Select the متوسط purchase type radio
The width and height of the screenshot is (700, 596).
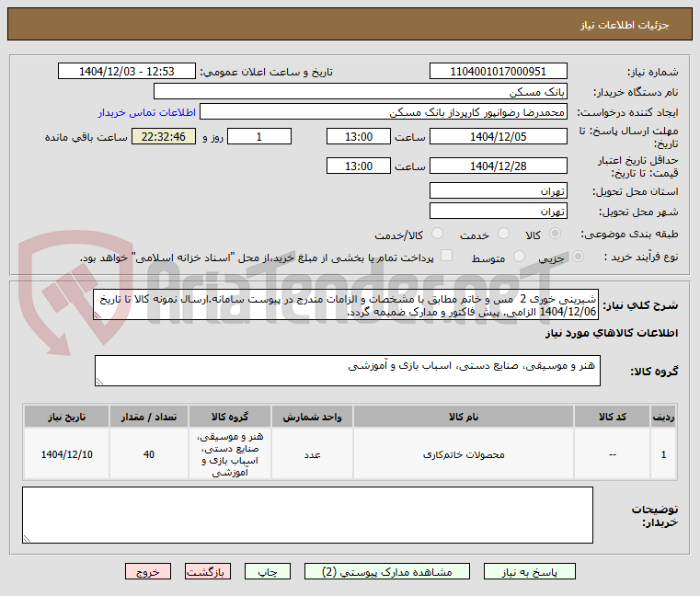tap(519, 257)
